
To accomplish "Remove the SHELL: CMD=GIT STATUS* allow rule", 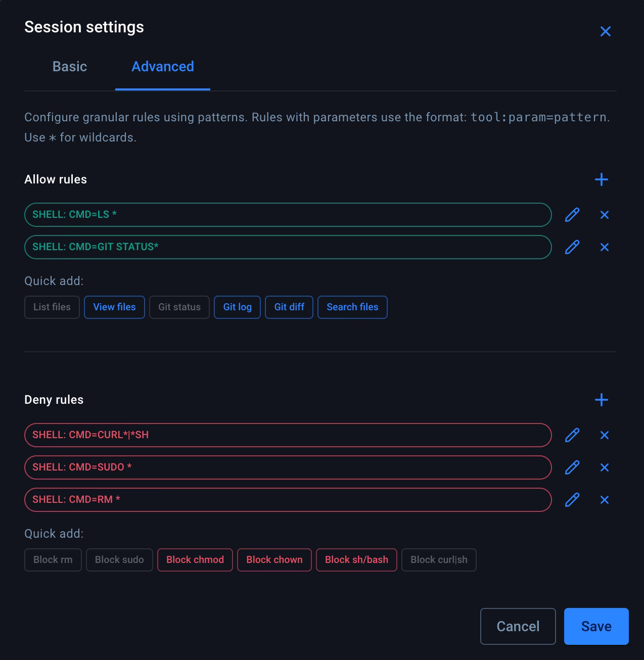I will pos(605,247).
